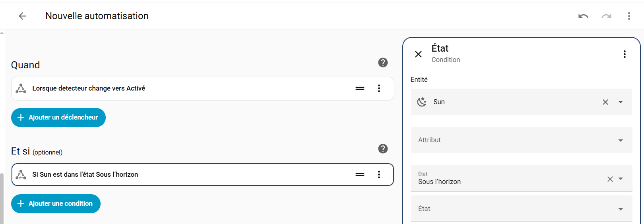Clear the Sous l'horizon state value
The width and height of the screenshot is (644, 224).
(x=610, y=179)
